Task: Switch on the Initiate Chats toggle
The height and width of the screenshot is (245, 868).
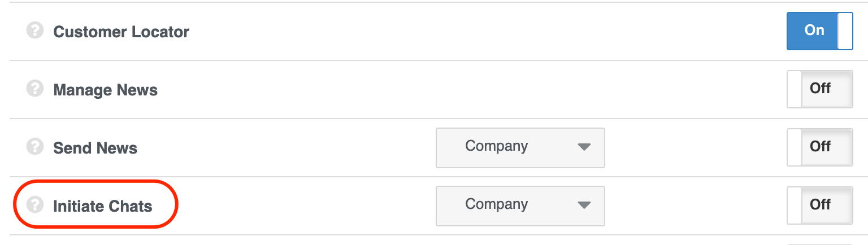Action: (819, 205)
